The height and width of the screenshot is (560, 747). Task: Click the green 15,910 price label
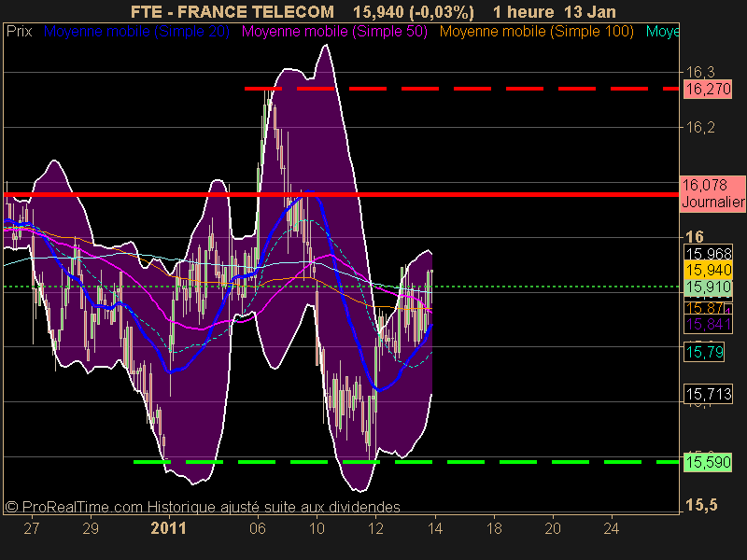point(709,287)
